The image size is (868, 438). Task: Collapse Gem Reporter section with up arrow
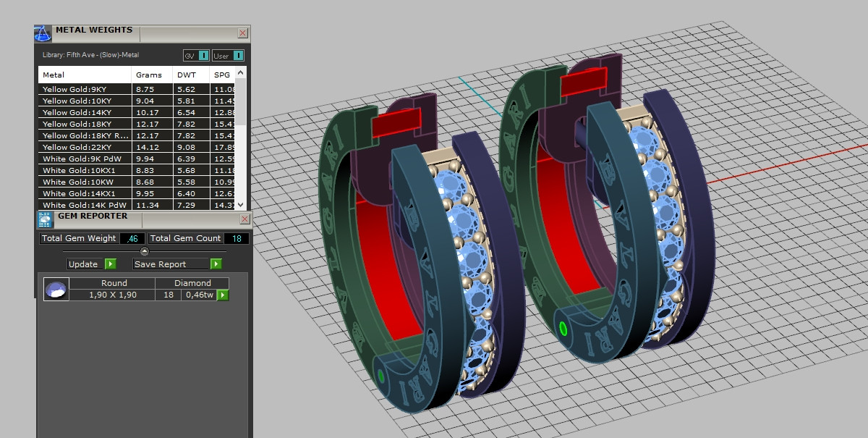click(x=145, y=251)
